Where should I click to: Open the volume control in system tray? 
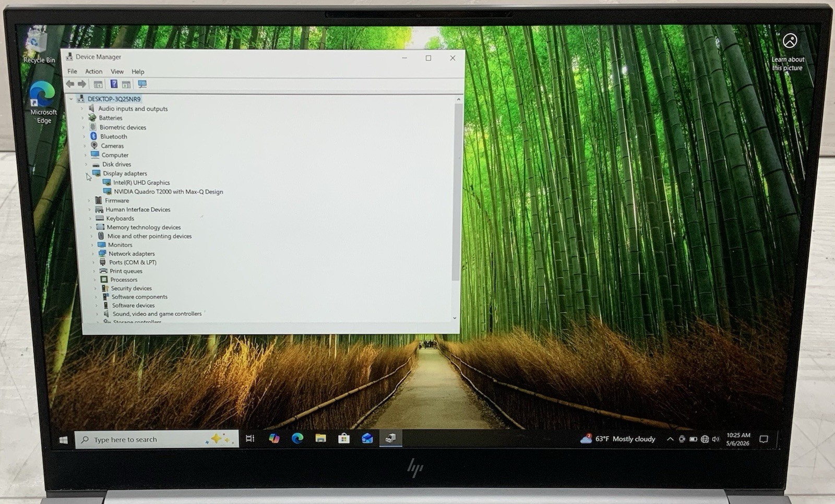pyautogui.click(x=715, y=439)
